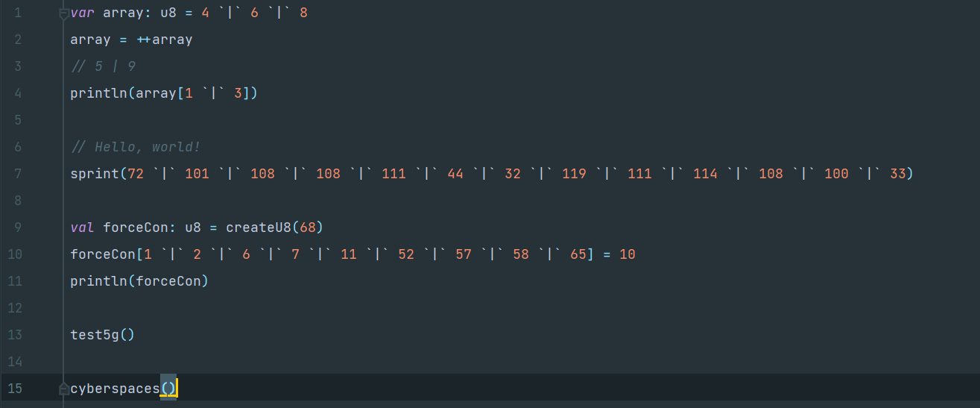The height and width of the screenshot is (408, 980).
Task: Click the '// Hello, world!' comment
Action: (135, 147)
